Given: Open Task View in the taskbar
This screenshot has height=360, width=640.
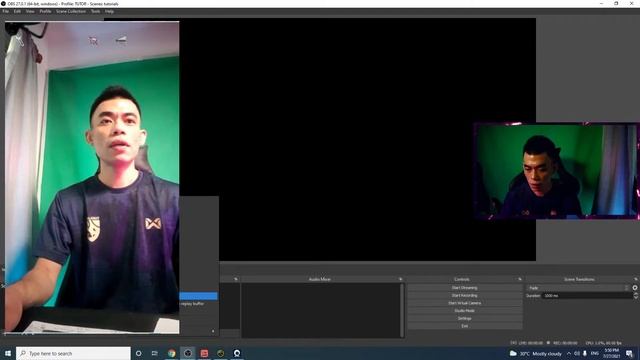Looking at the screenshot, I should point(155,353).
